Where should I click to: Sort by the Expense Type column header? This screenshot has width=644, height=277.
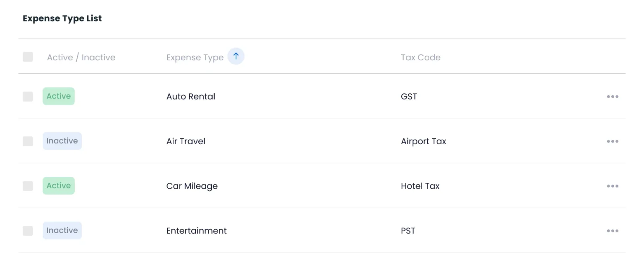pos(195,57)
